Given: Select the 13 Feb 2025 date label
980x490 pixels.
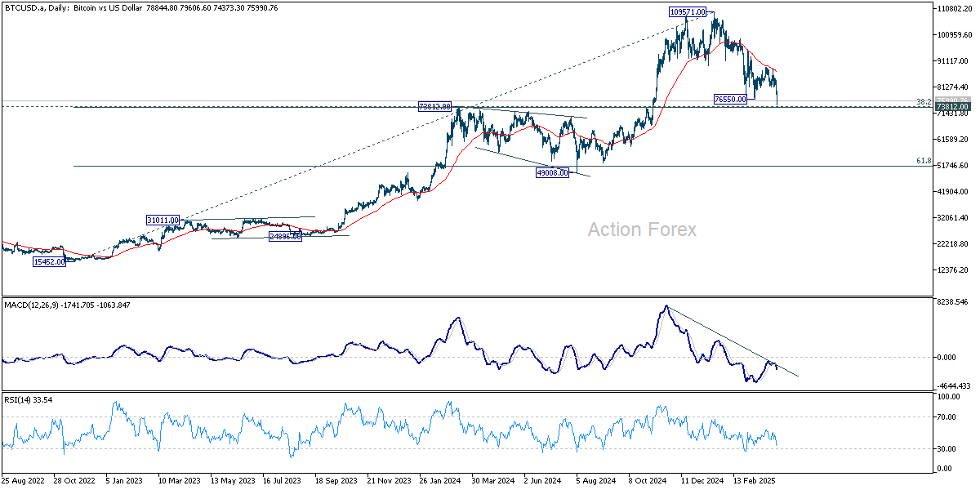Looking at the screenshot, I should pyautogui.click(x=755, y=482).
